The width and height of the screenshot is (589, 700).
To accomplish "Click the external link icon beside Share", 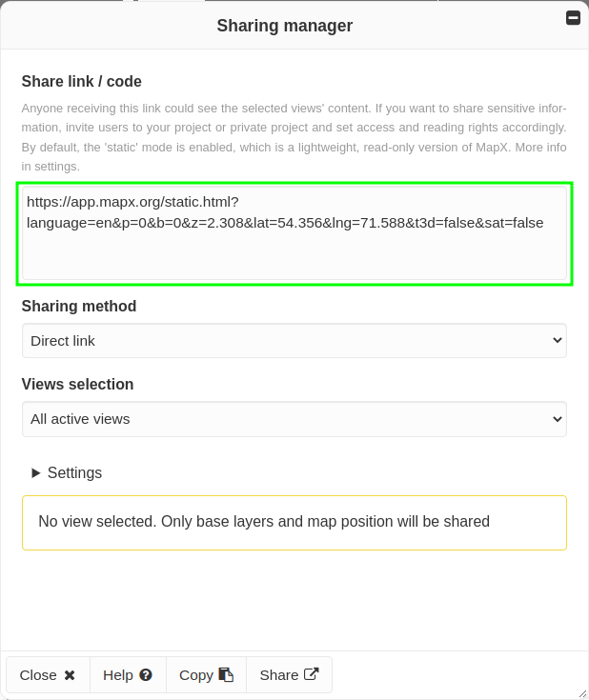I will pyautogui.click(x=311, y=674).
